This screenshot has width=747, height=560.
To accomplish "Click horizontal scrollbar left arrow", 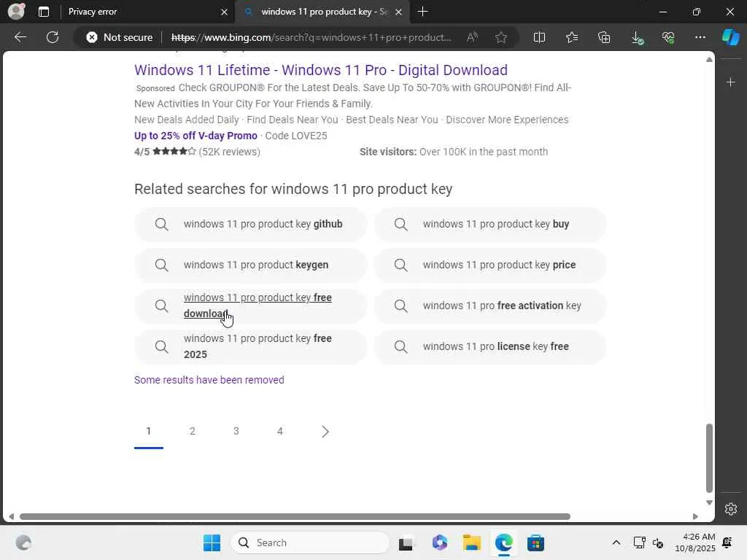I will coord(11,517).
